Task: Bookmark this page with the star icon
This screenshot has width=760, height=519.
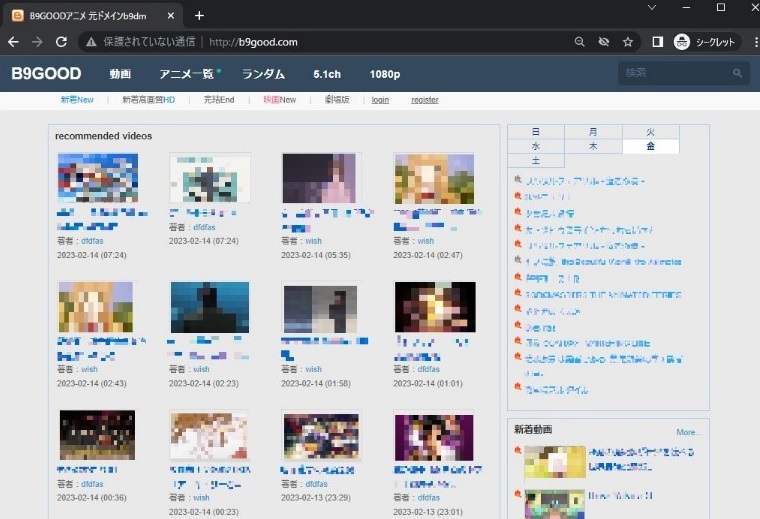Action: (628, 42)
